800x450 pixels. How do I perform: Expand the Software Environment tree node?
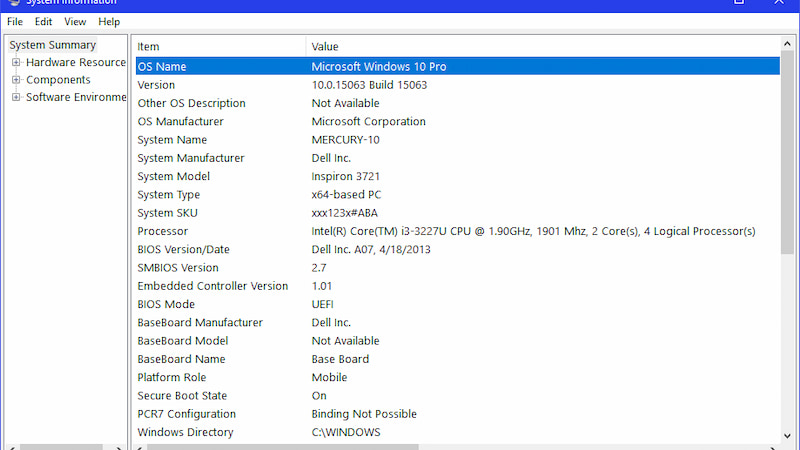pos(16,98)
